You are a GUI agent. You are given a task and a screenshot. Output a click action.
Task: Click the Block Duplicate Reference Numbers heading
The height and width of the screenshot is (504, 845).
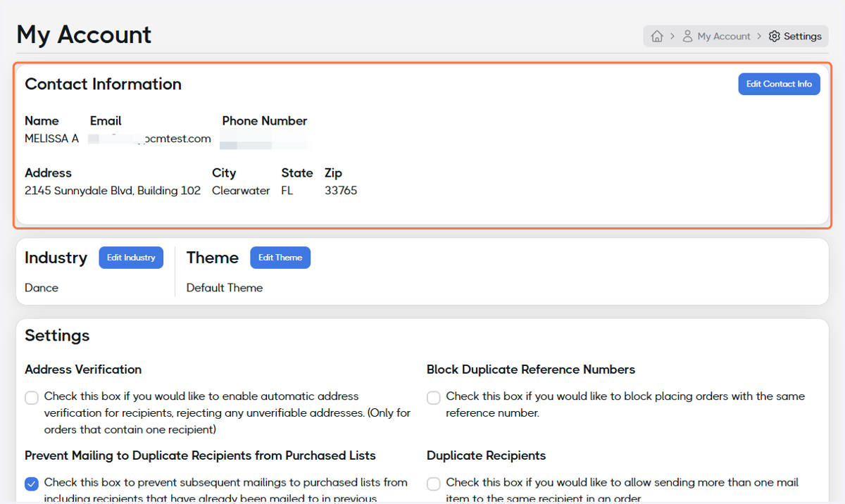[x=531, y=370]
